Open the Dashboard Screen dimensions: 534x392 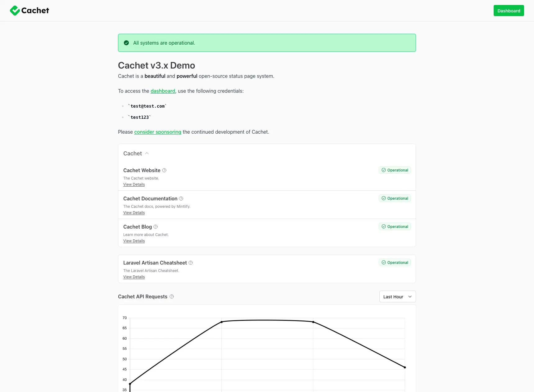click(509, 10)
